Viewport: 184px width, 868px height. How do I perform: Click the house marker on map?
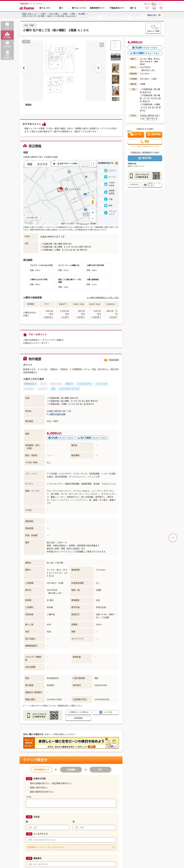click(60, 189)
